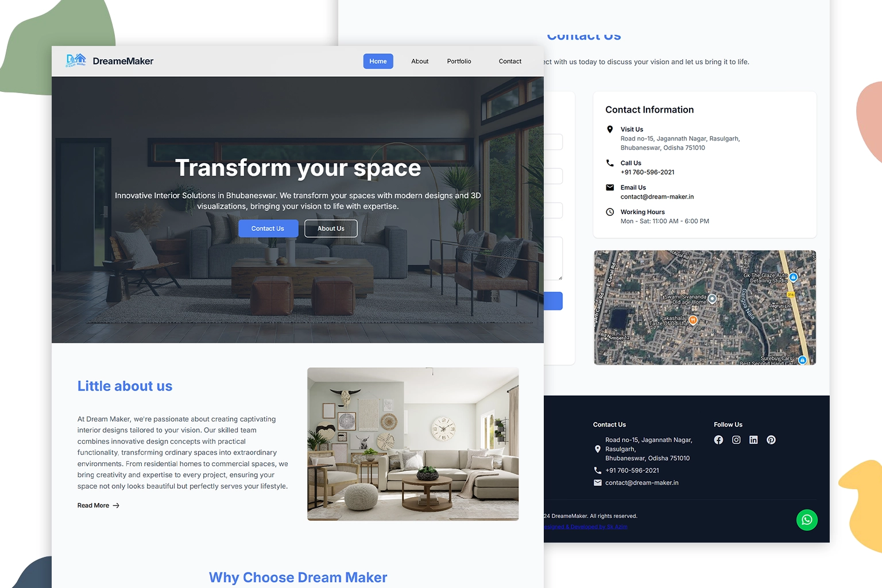Open the Facebook icon in the footer

click(x=718, y=440)
